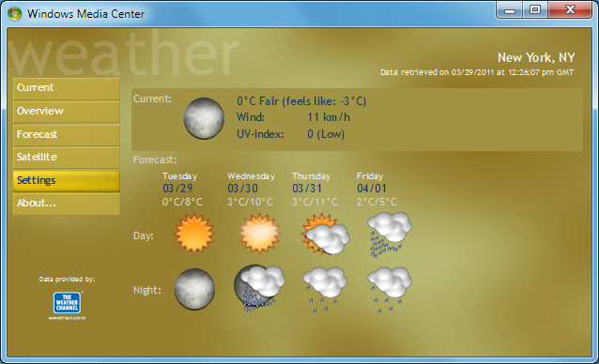Viewport: 599px width, 364px height.
Task: Click the New York, NY location heading
Action: pos(536,57)
